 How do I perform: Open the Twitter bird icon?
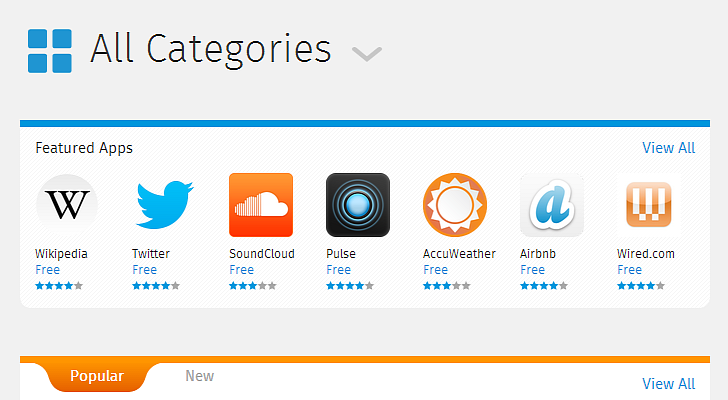click(164, 205)
